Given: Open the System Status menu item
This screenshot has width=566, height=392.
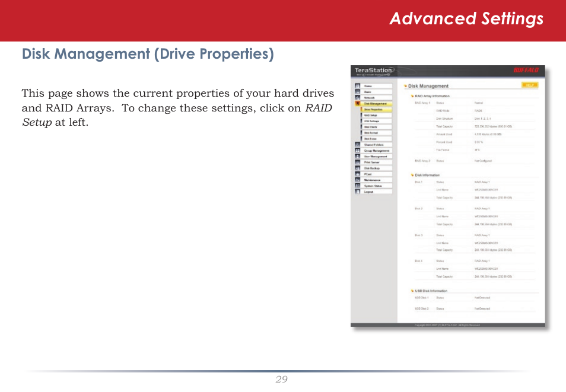Looking at the screenshot, I should [377, 186].
